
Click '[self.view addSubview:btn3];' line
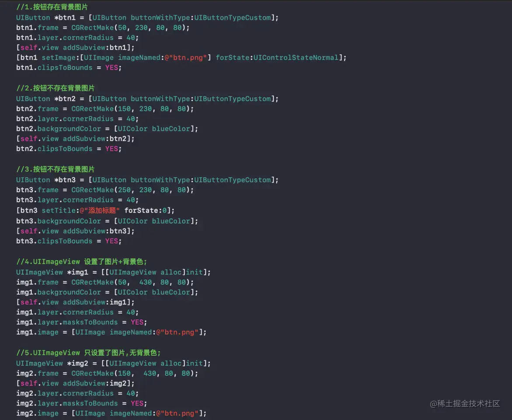76,231
